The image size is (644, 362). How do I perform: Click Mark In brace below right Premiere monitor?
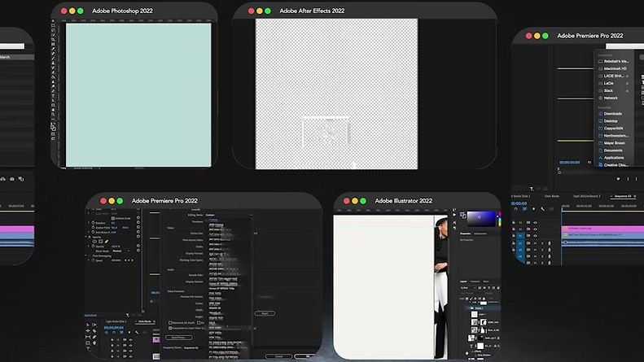click(x=628, y=179)
